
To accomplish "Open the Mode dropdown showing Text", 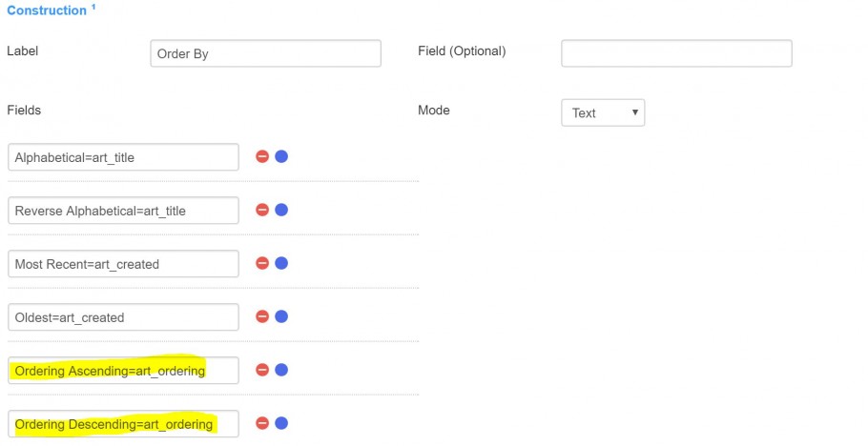I will click(603, 112).
